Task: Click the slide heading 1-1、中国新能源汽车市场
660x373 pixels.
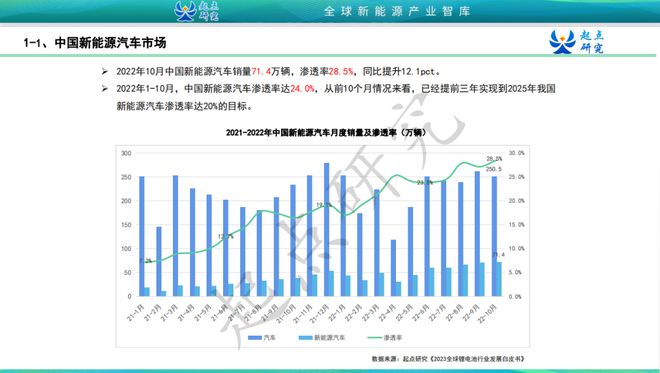Action: (95, 43)
